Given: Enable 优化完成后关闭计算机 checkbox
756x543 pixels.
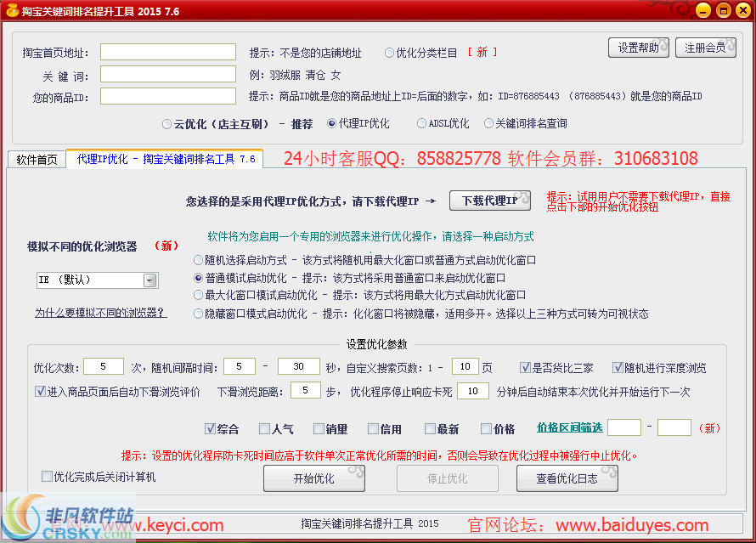Looking at the screenshot, I should [x=47, y=477].
